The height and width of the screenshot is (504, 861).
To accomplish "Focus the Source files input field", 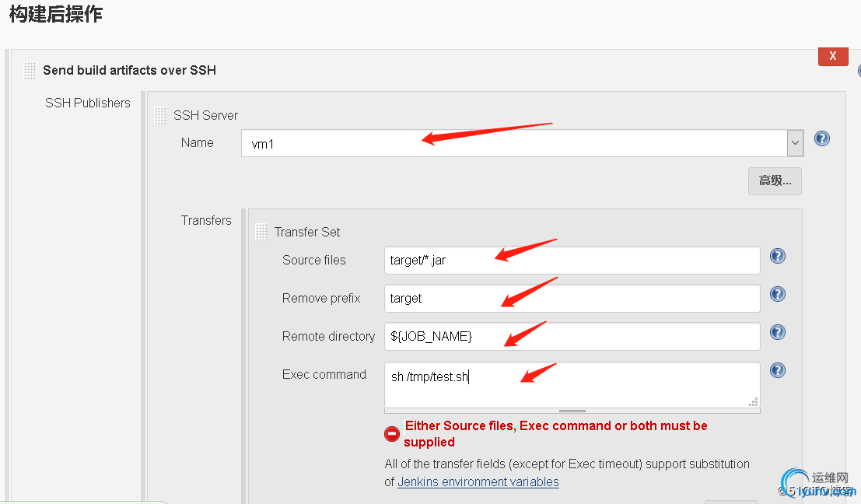I will (x=572, y=261).
